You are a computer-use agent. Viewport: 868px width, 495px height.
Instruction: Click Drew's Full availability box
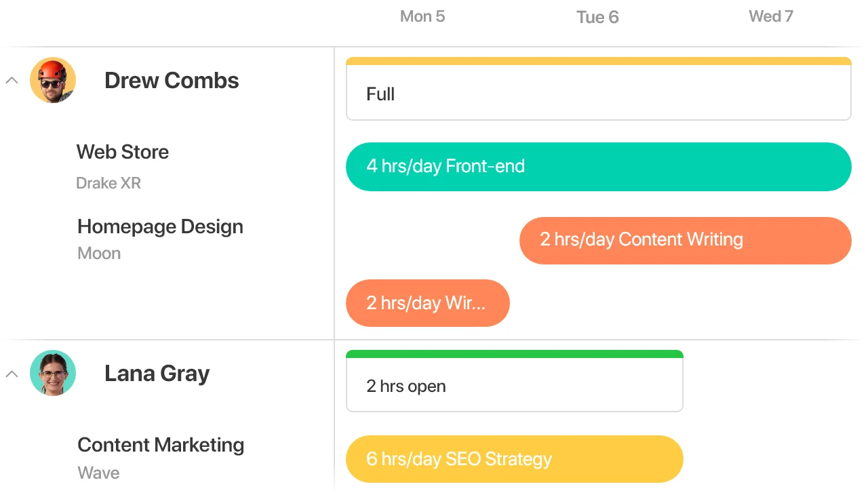click(x=599, y=89)
